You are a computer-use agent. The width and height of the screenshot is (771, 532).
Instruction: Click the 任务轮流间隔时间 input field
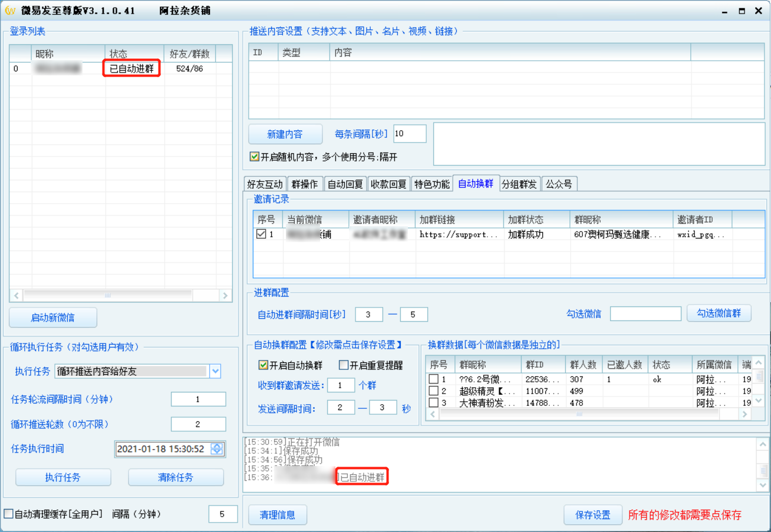coord(199,399)
